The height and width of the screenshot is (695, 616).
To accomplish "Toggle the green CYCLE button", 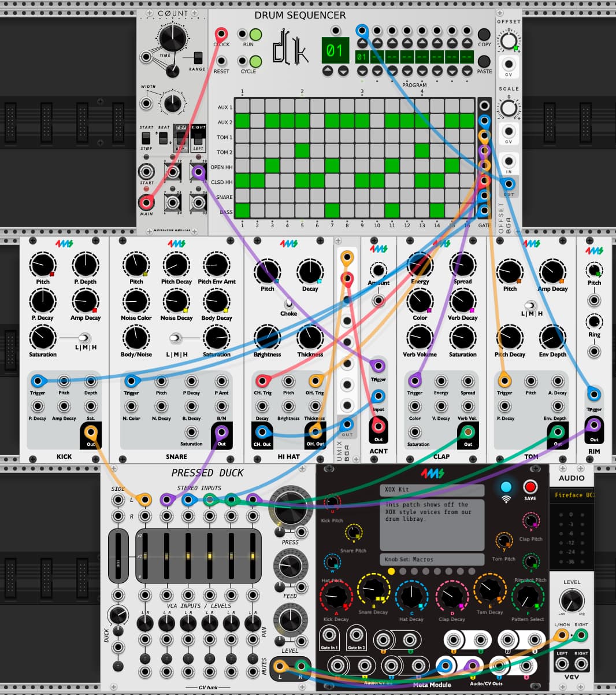I will tap(255, 61).
